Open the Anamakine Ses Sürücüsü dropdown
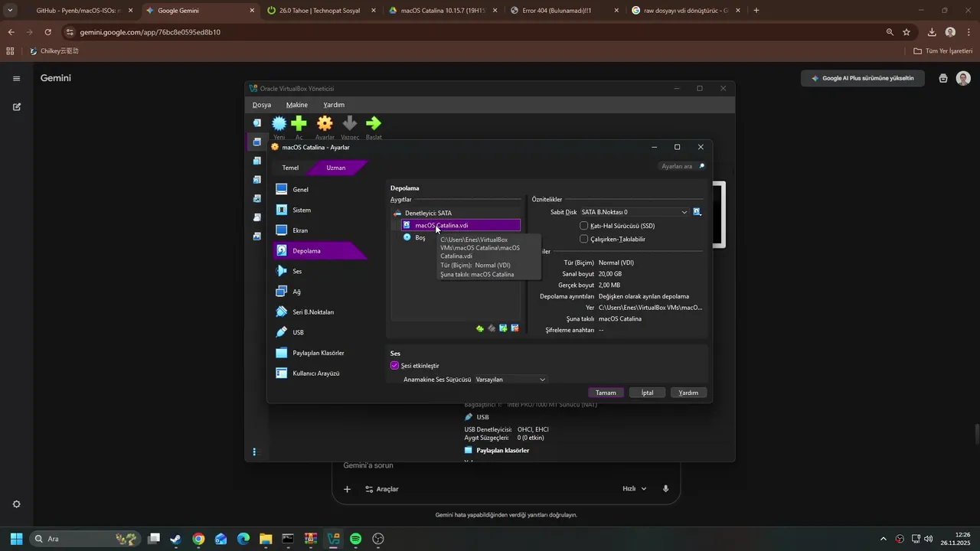 (511, 380)
